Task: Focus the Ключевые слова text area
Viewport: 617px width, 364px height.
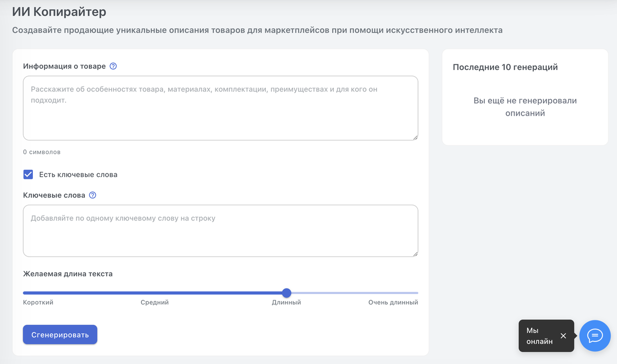Action: pyautogui.click(x=221, y=231)
